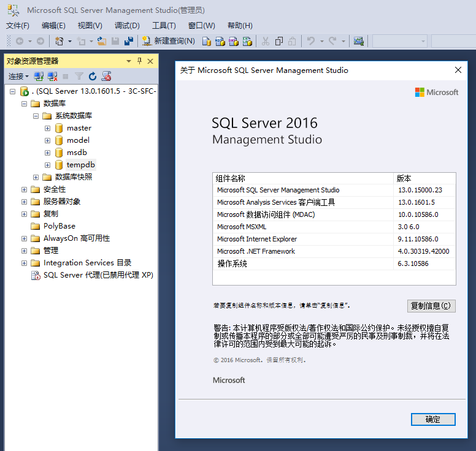Collapse the 系统数据库 folder
The width and height of the screenshot is (476, 451).
[x=36, y=116]
